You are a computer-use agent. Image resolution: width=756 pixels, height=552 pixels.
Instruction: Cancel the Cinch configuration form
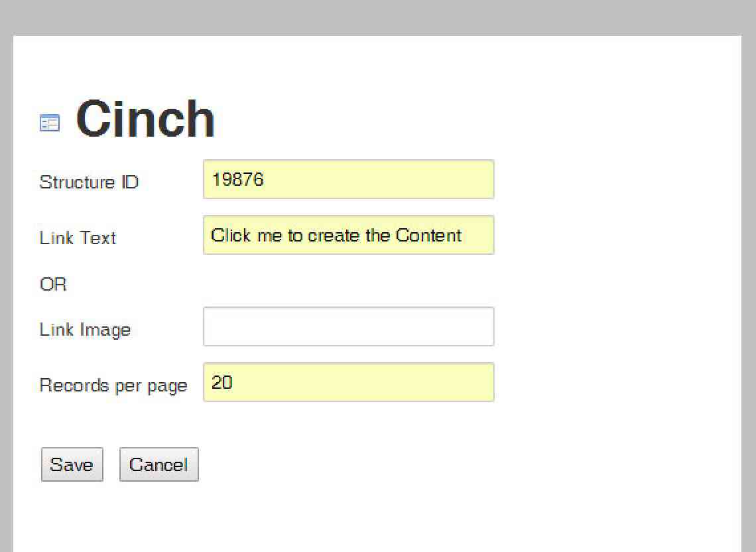[159, 464]
